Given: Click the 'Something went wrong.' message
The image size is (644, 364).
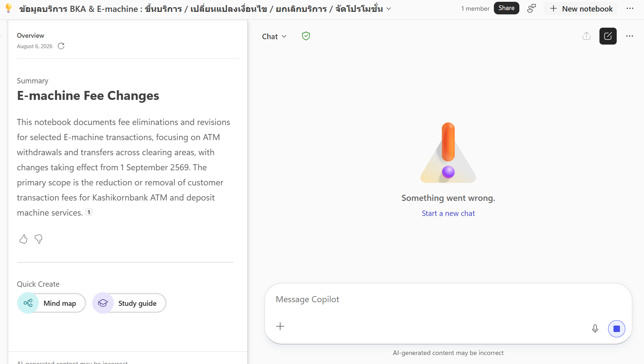Looking at the screenshot, I should point(448,198).
